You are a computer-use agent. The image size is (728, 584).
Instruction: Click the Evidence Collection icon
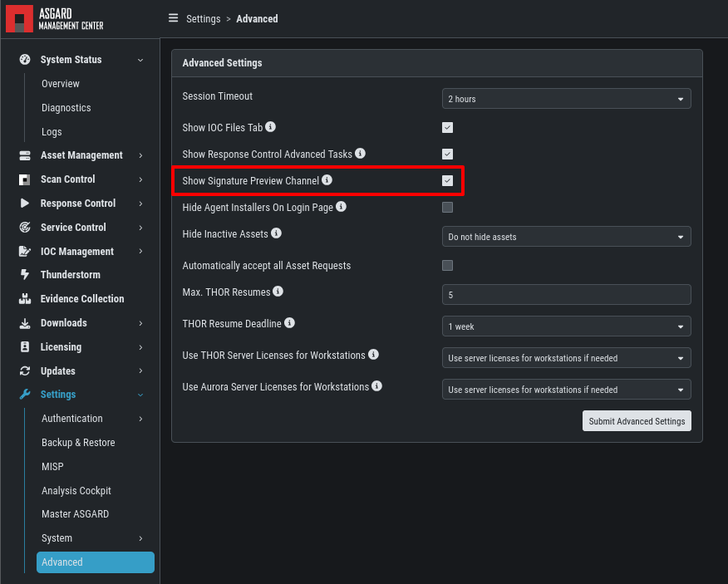click(25, 298)
